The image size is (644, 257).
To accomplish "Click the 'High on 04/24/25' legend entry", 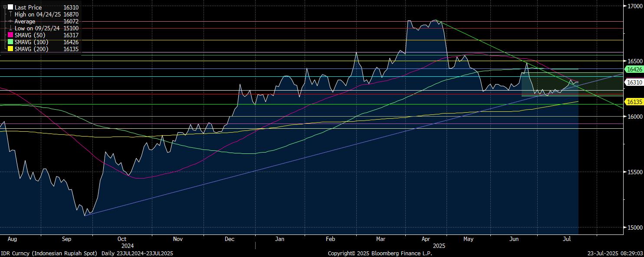I will 38,14.
